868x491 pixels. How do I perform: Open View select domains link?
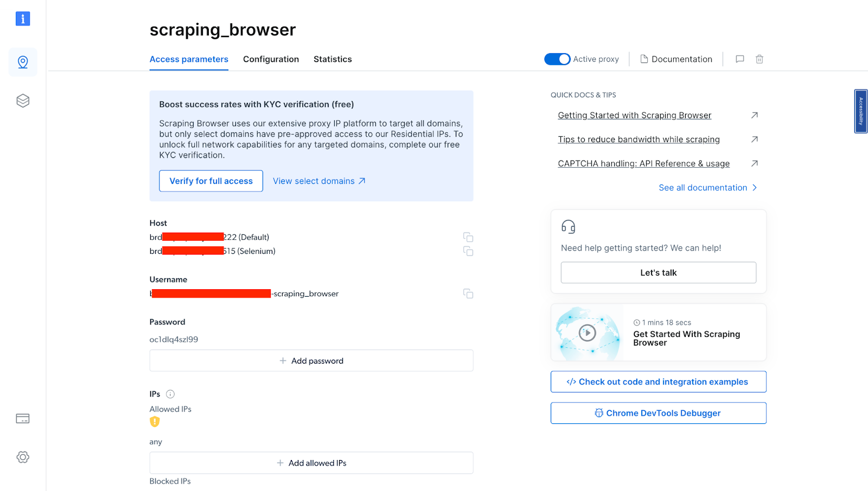319,181
